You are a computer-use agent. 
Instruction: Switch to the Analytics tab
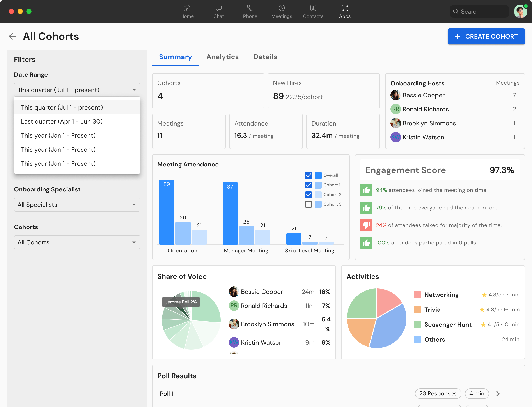point(222,57)
